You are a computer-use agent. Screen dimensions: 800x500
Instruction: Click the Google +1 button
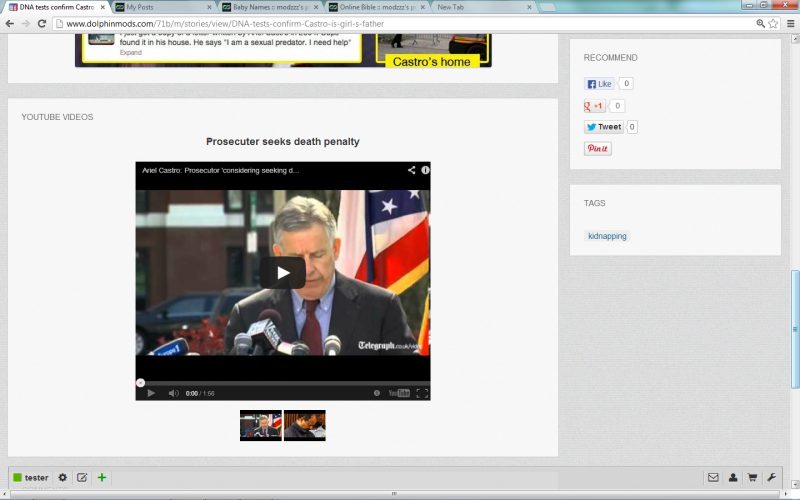(x=594, y=106)
